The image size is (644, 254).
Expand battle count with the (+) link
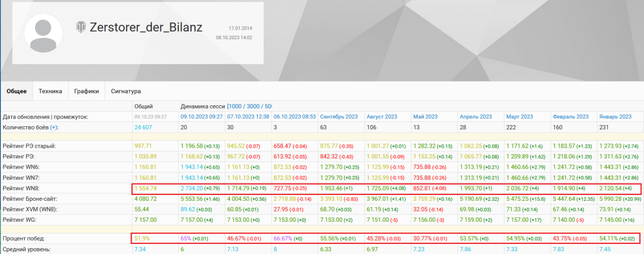click(x=54, y=127)
